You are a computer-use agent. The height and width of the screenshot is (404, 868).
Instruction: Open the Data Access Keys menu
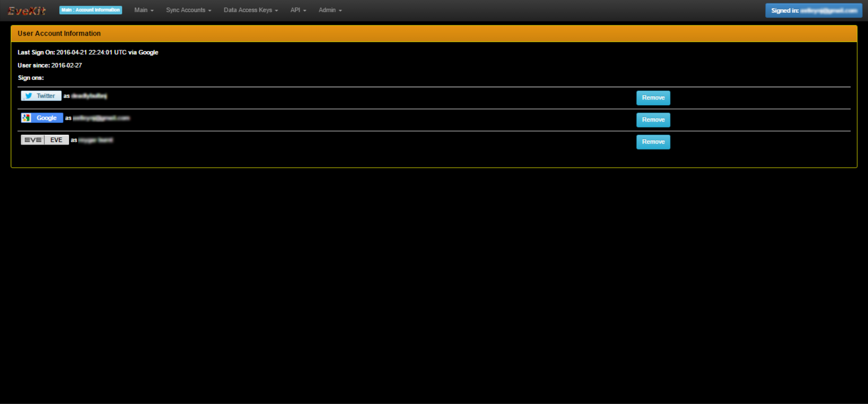pyautogui.click(x=251, y=10)
